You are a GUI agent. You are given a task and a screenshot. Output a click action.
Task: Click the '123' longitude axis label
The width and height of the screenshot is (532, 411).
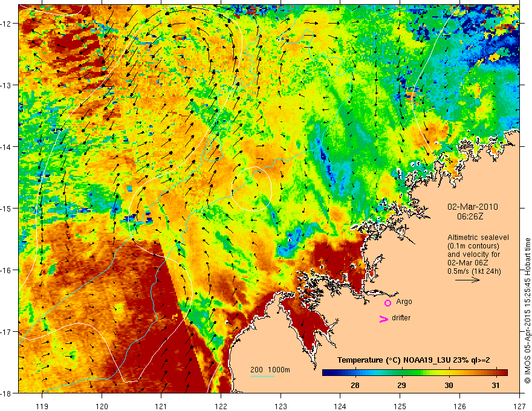click(281, 406)
